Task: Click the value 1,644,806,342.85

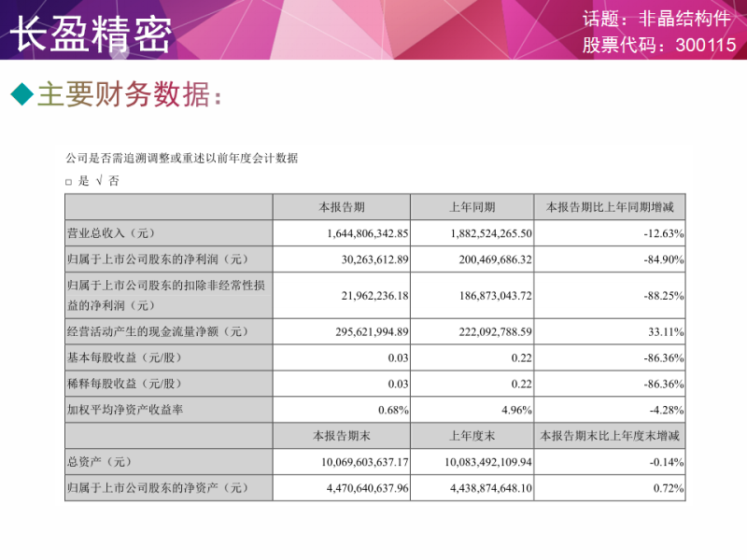Action: point(367,233)
